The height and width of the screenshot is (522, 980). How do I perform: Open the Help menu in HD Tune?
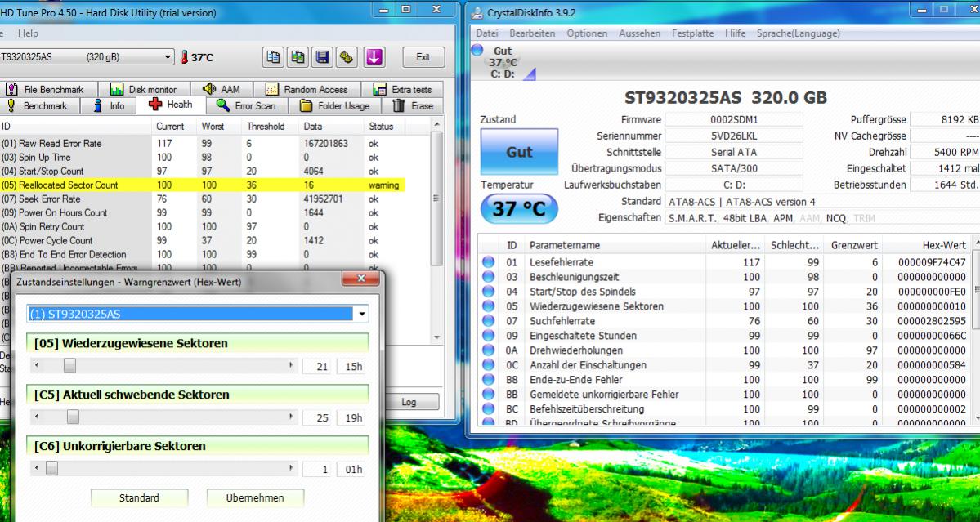(28, 33)
